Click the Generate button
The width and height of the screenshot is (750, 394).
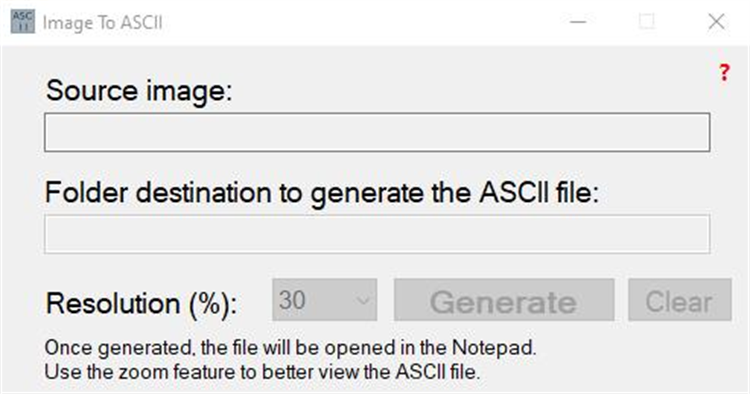504,300
